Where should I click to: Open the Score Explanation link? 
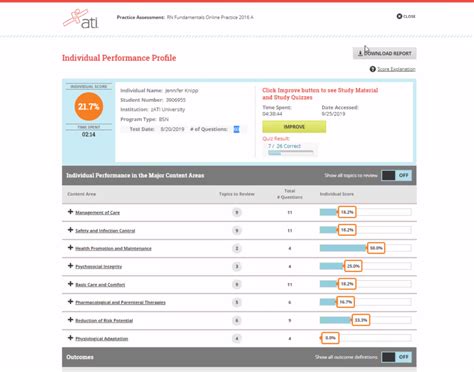[x=396, y=69]
